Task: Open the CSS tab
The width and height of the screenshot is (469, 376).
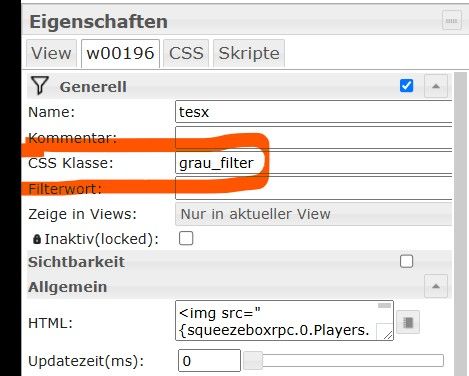Action: click(186, 53)
